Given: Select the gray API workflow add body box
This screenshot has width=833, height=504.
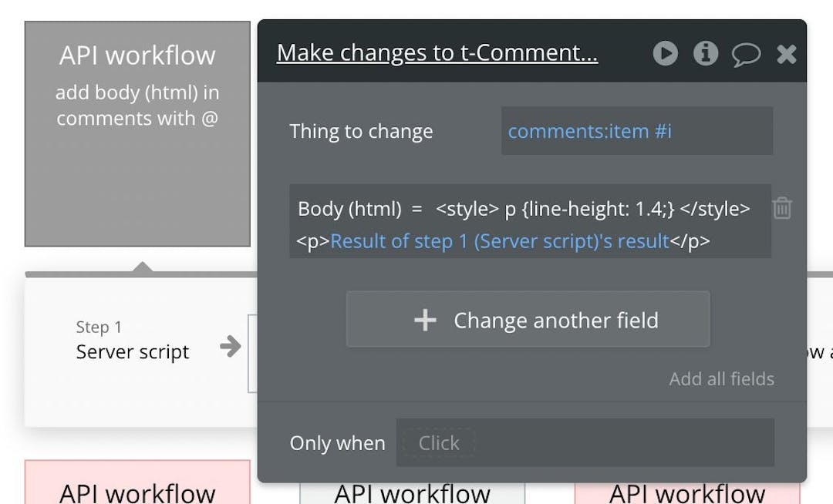Looking at the screenshot, I should tap(137, 133).
